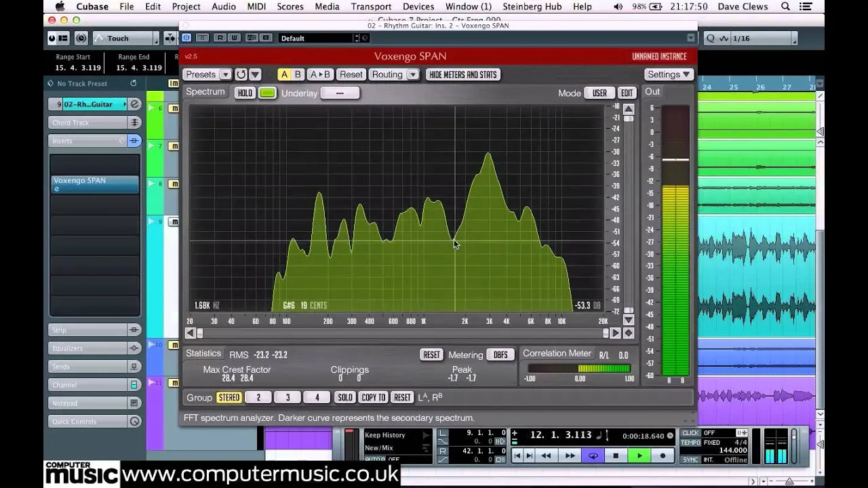Open the Routing dropdown

pyautogui.click(x=394, y=75)
